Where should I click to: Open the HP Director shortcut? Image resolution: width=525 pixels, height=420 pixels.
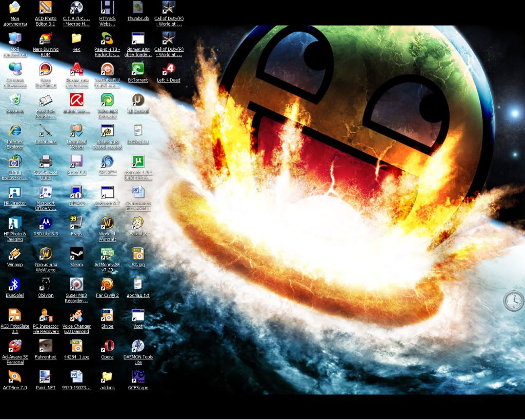click(15, 192)
